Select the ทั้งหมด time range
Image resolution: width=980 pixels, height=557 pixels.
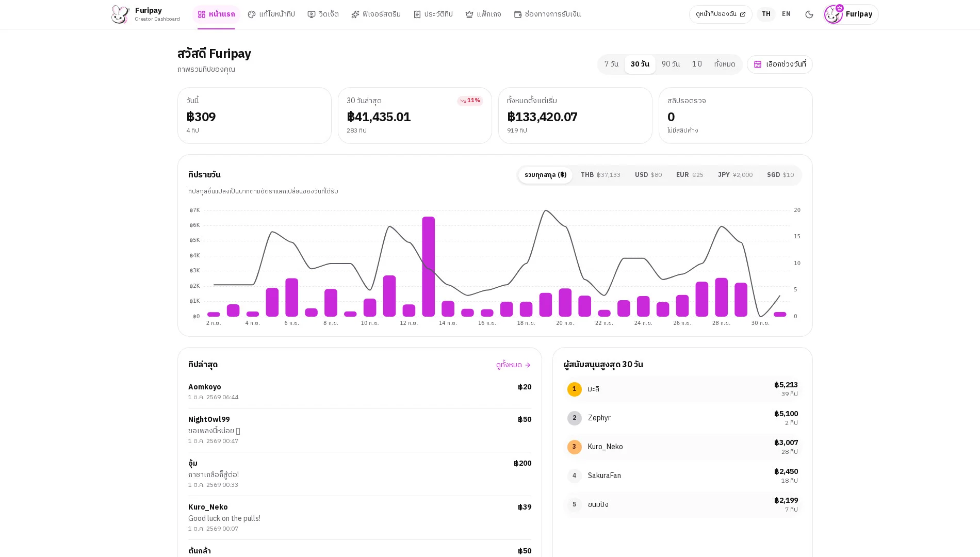click(x=725, y=64)
